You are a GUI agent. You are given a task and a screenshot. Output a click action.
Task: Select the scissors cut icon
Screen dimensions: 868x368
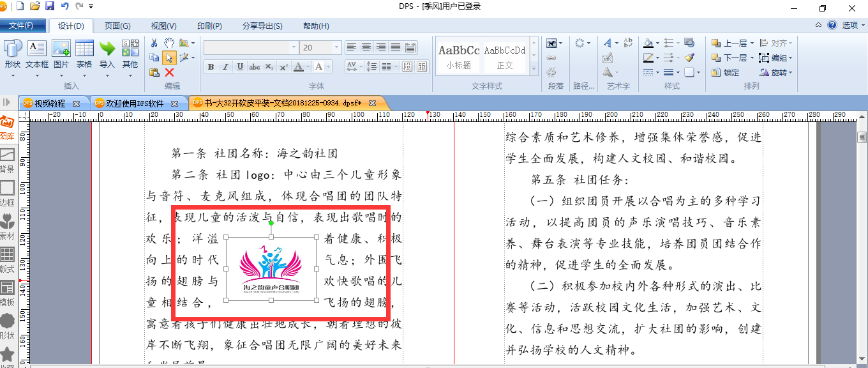[154, 43]
